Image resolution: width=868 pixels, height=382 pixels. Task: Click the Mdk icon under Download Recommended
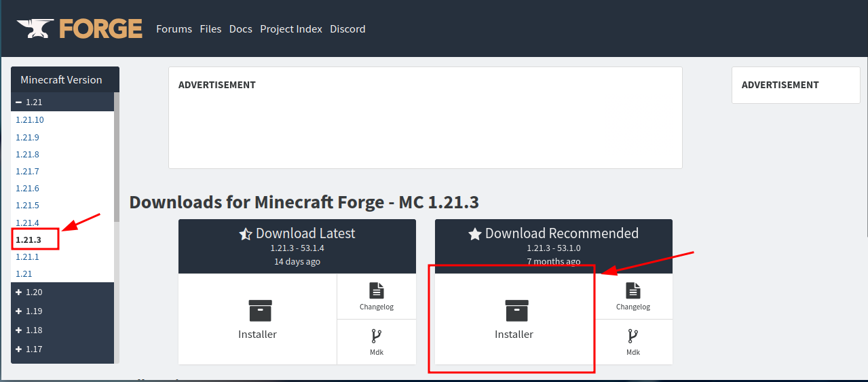(633, 337)
